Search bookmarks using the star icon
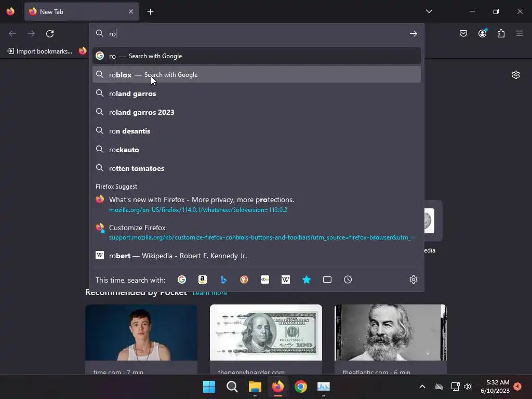The height and width of the screenshot is (399, 532). click(x=307, y=280)
